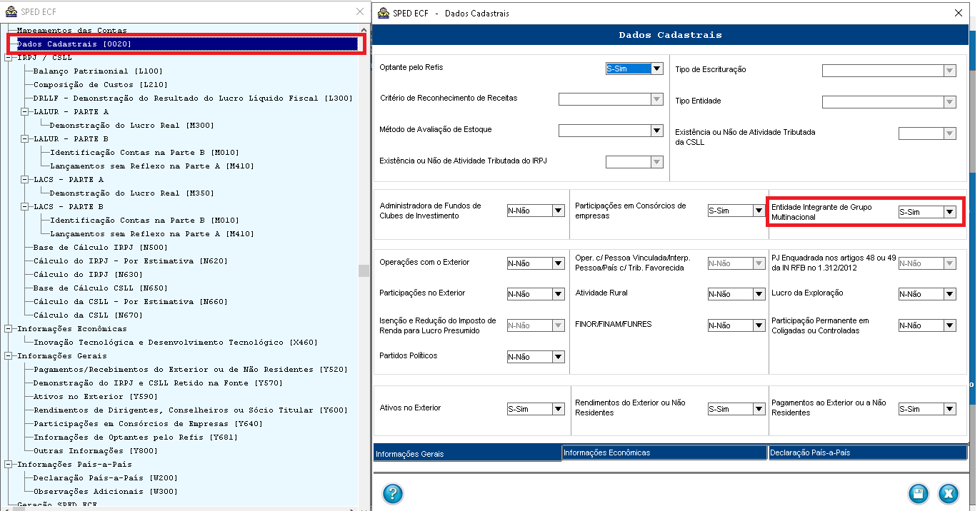The width and height of the screenshot is (980, 511).
Task: Open Cálculo da CSLL - Por Estimativa [N660]
Action: 131,302
